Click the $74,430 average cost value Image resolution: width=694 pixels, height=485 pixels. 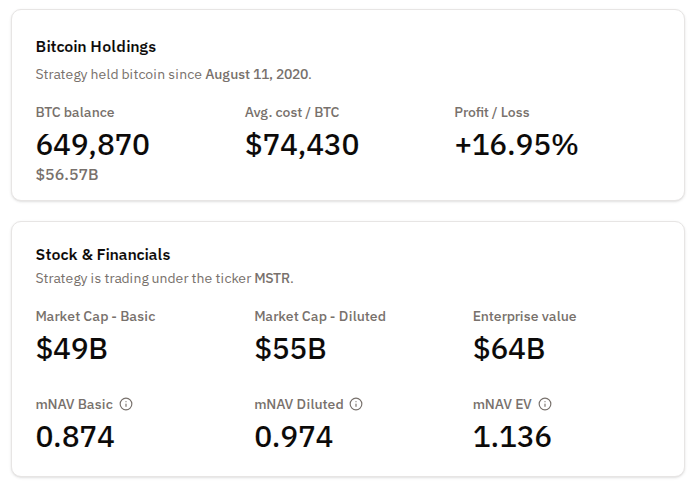click(301, 145)
